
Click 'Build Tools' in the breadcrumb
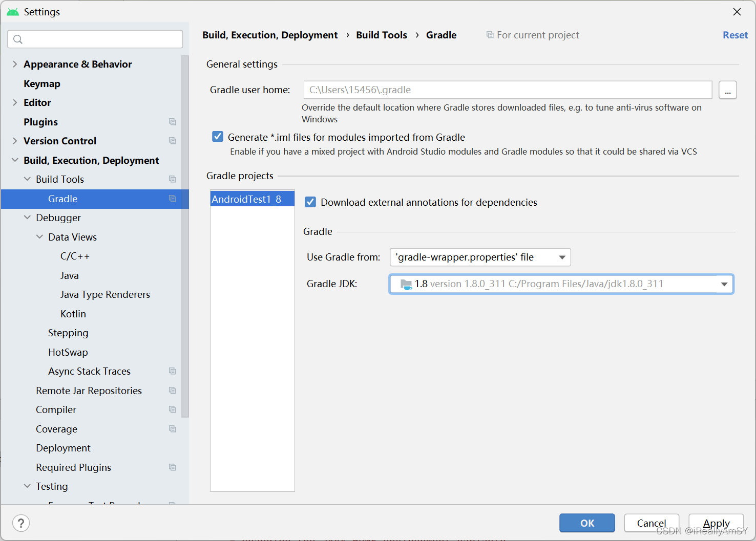(x=382, y=35)
